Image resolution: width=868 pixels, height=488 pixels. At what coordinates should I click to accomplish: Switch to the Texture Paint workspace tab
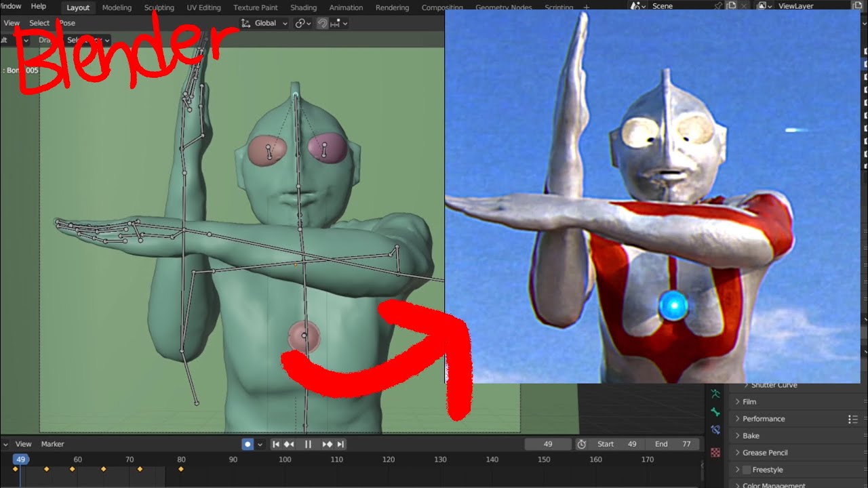256,7
